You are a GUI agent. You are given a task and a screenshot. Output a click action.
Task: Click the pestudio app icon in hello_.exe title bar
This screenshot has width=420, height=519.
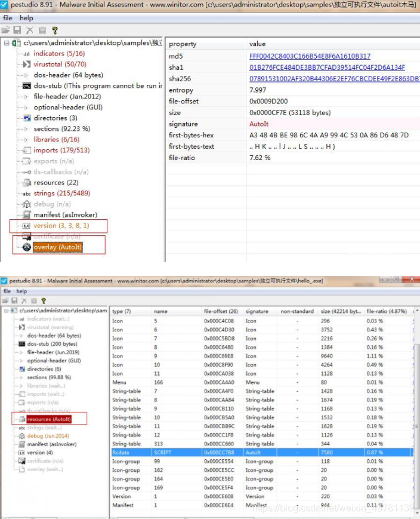4,281
